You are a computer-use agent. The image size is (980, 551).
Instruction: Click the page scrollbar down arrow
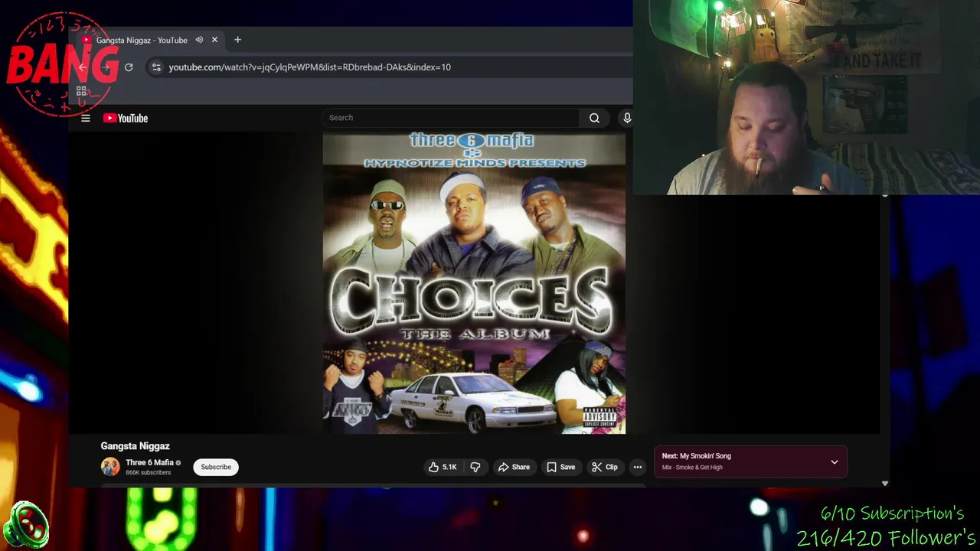885,484
